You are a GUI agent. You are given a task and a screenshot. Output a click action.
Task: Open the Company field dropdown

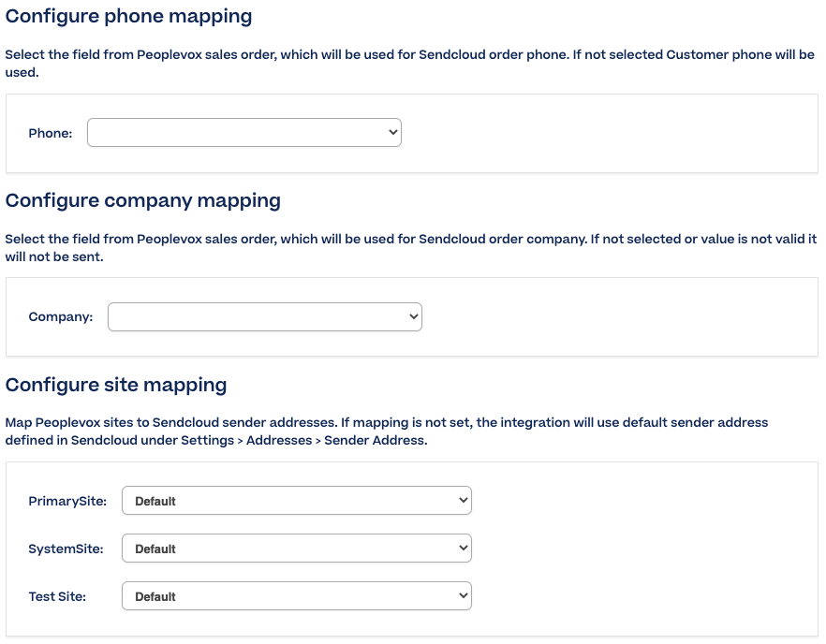(264, 317)
